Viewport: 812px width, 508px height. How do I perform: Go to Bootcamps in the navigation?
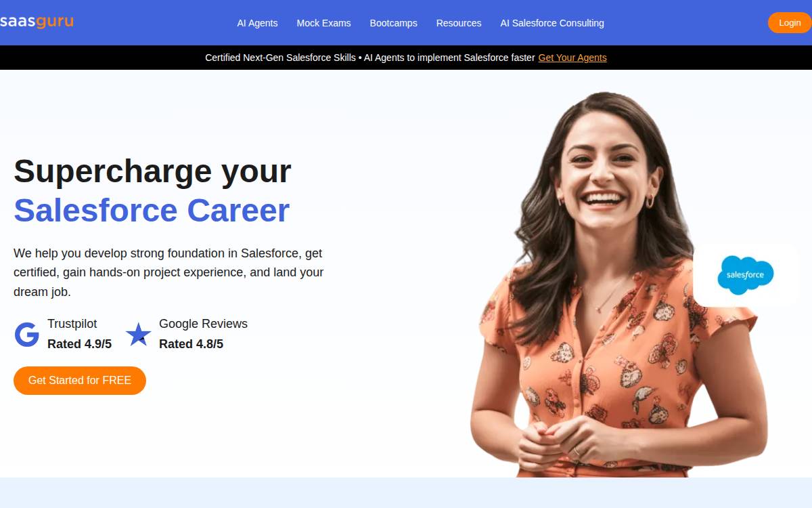(x=393, y=23)
